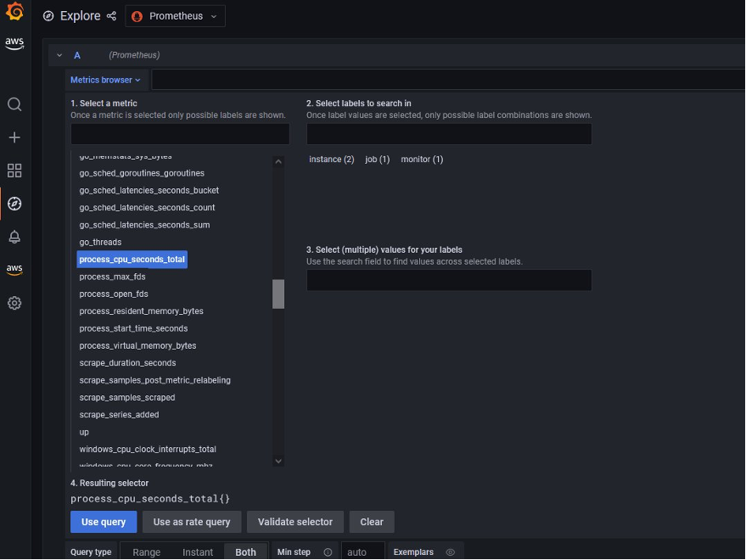Viewport: 746px width, 560px height.
Task: Open the Configuration gear icon
Action: coord(14,302)
